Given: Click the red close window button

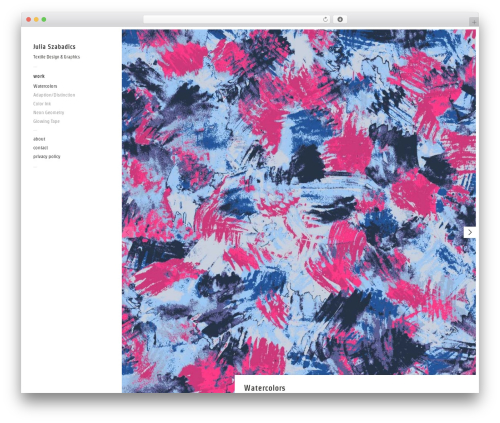Looking at the screenshot, I should 29,19.
